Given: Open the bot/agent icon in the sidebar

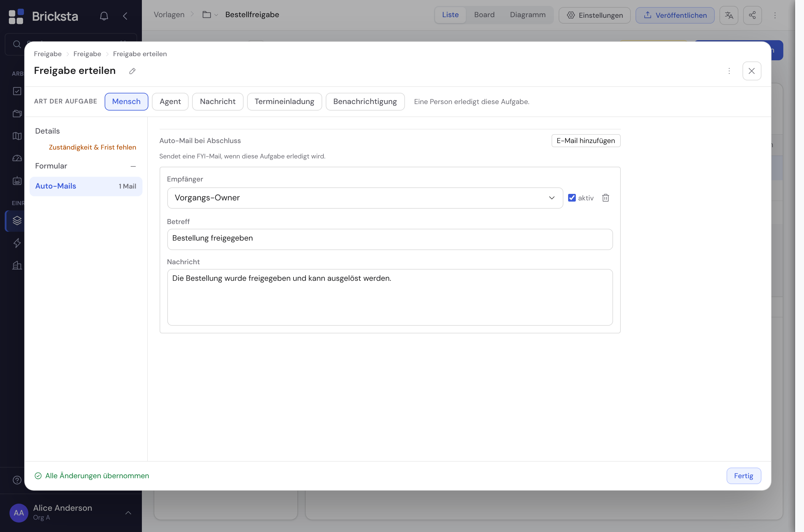Looking at the screenshot, I should click(17, 181).
